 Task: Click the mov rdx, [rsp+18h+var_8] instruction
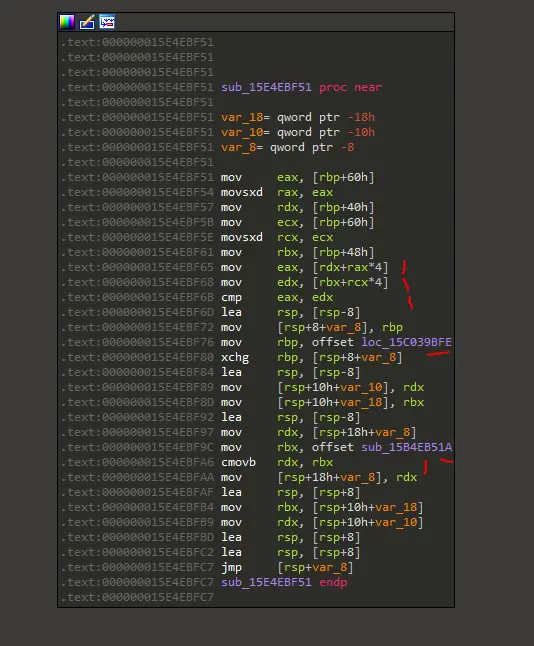pyautogui.click(x=319, y=433)
